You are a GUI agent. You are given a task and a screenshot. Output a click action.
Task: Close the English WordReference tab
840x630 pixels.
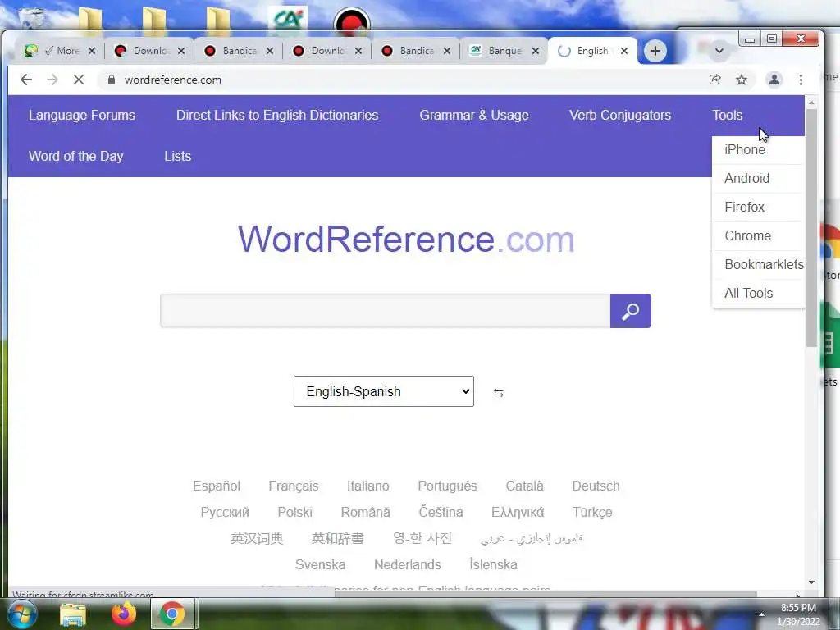tap(624, 51)
